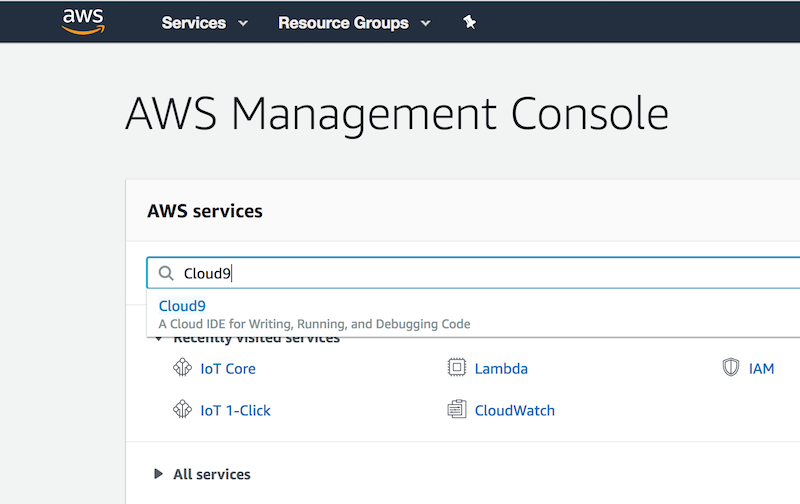Viewport: 800px width, 504px height.
Task: Collapse the Recently visited services section
Action: [x=159, y=339]
